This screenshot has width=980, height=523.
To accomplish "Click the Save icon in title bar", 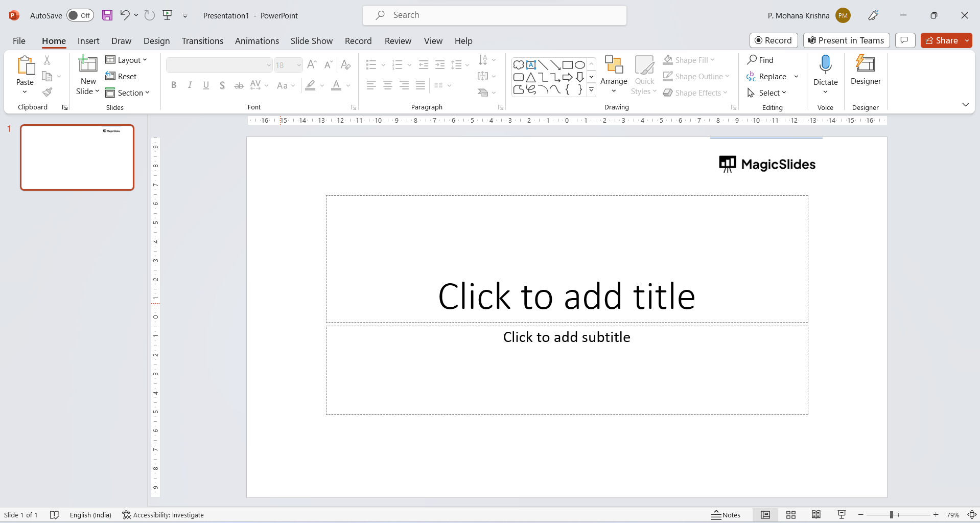I will pyautogui.click(x=107, y=15).
